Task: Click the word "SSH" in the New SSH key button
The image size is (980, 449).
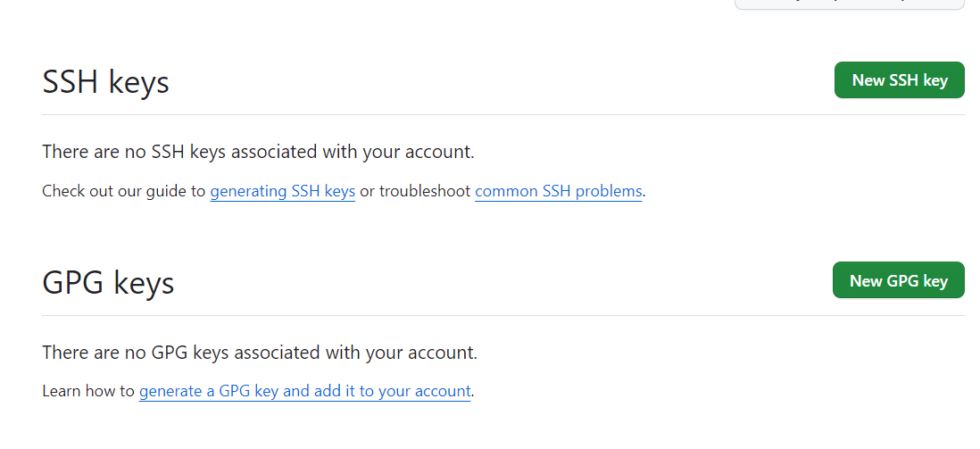Action: [904, 80]
